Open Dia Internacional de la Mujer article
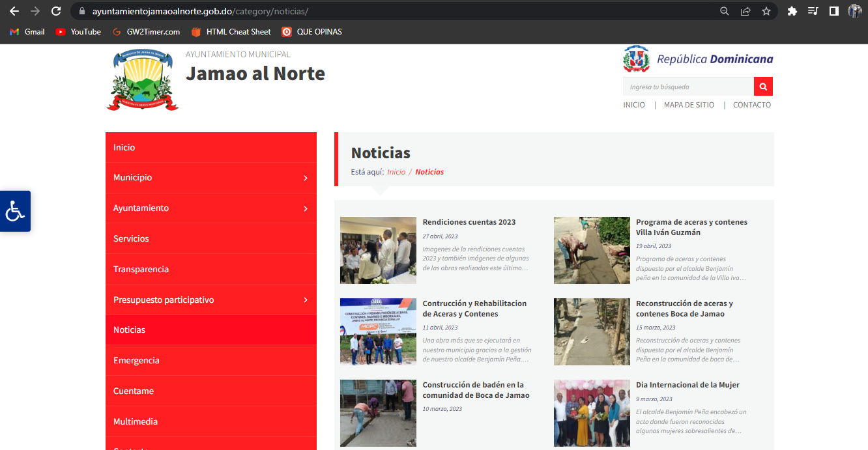Screen dimensions: 868x450 687,385
